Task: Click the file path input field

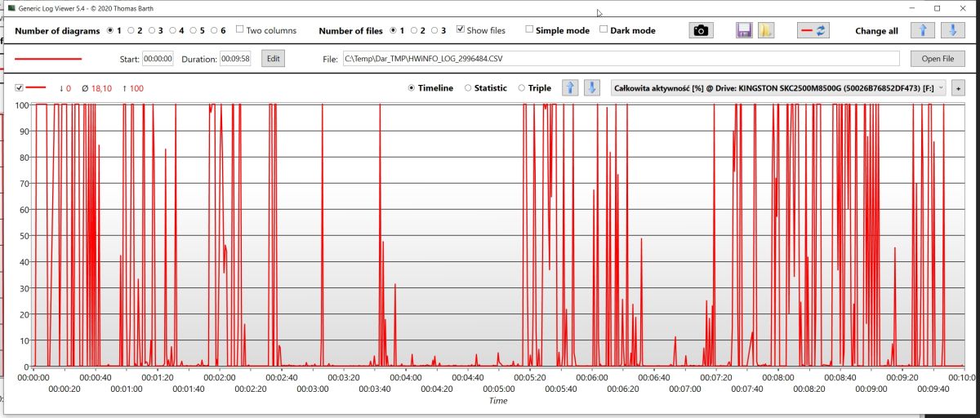Action: coord(621,59)
